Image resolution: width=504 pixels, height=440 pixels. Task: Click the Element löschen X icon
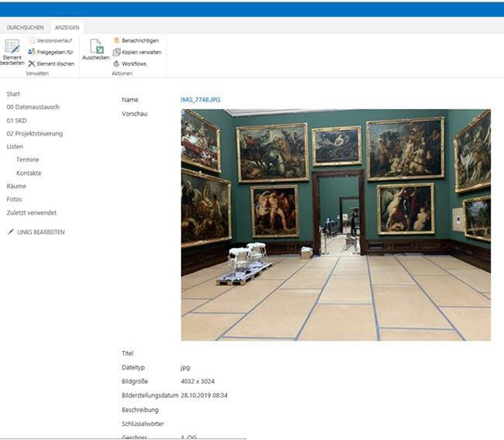(32, 64)
